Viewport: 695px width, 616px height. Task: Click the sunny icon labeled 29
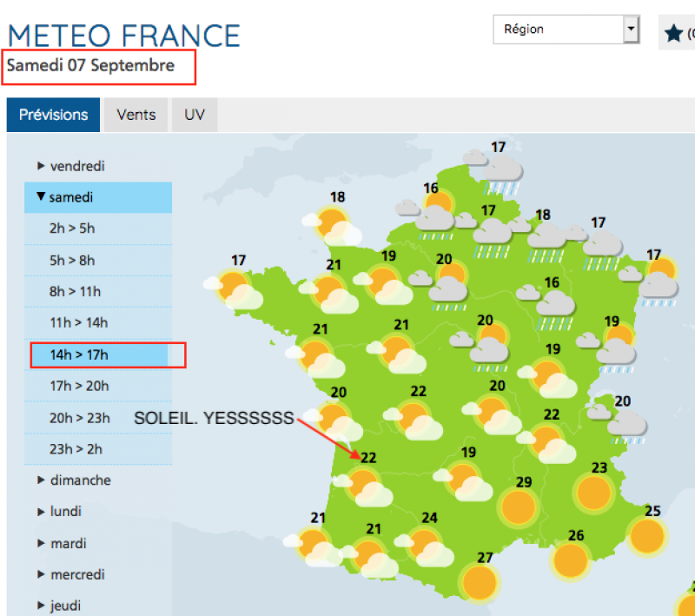point(518,507)
